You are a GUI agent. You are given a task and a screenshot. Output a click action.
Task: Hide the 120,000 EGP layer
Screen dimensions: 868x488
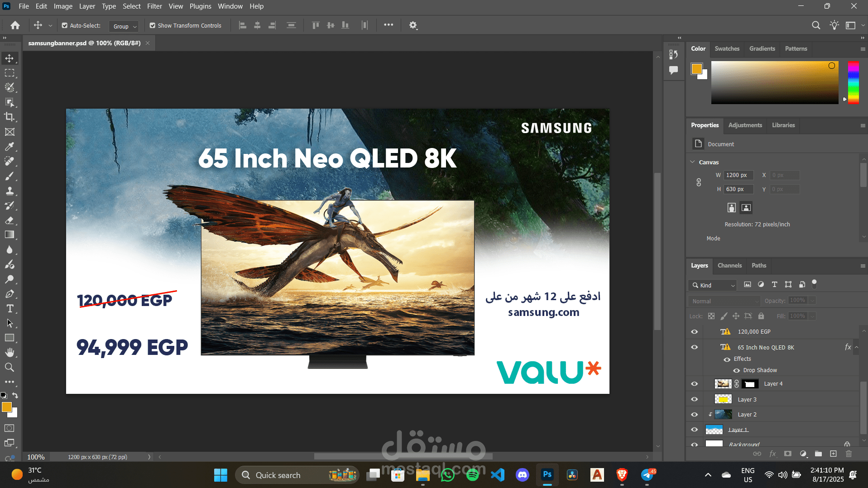point(694,332)
